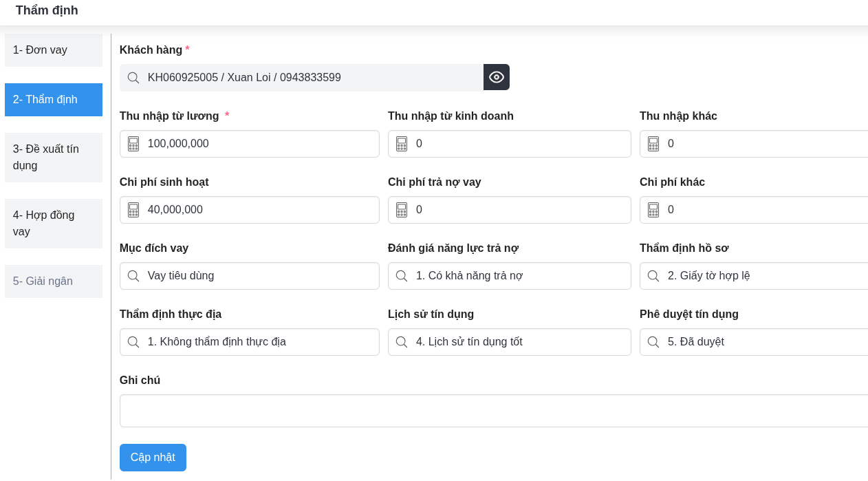This screenshot has height=481, width=868.
Task: Click the eye icon beside Khách hàng field
Action: [x=496, y=77]
